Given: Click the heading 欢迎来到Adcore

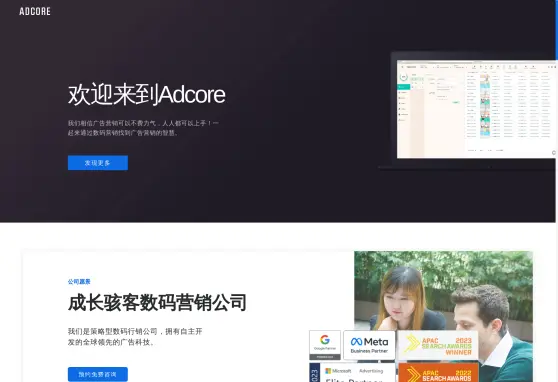Looking at the screenshot, I should pos(147,94).
